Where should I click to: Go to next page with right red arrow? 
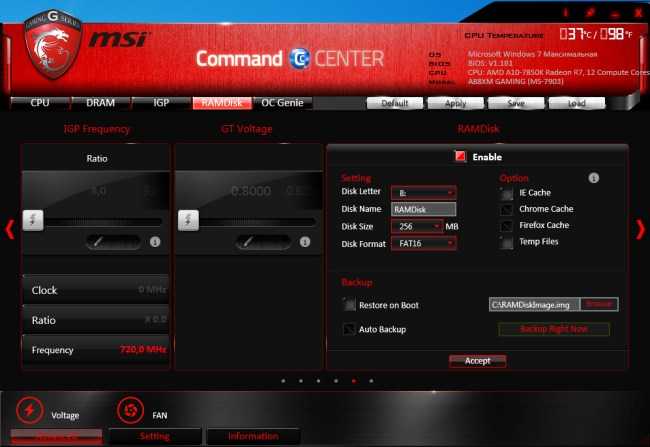click(x=640, y=229)
